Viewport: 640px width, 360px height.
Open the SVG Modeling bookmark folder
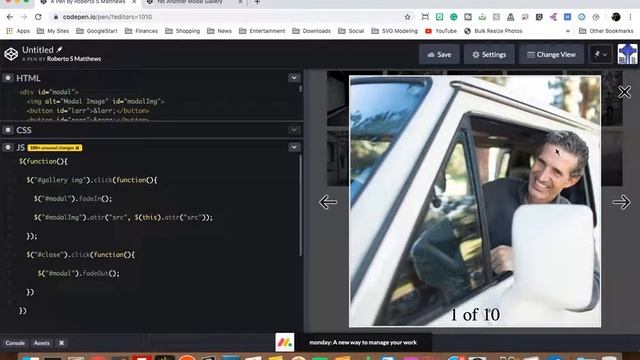coord(395,31)
